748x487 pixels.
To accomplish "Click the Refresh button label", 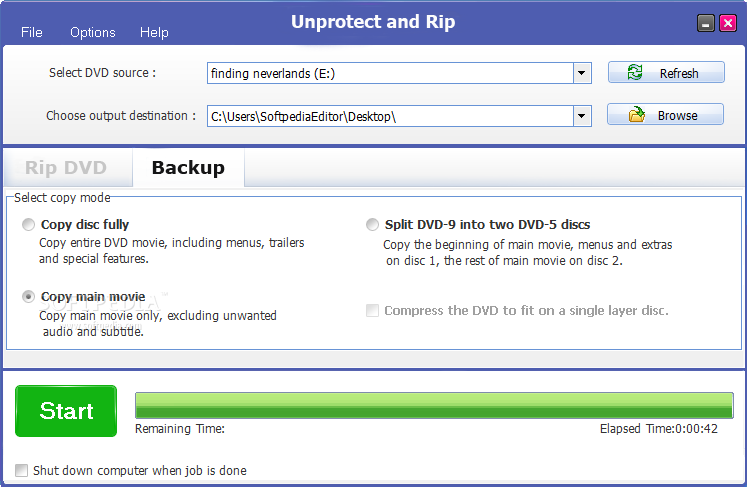I will [x=679, y=73].
